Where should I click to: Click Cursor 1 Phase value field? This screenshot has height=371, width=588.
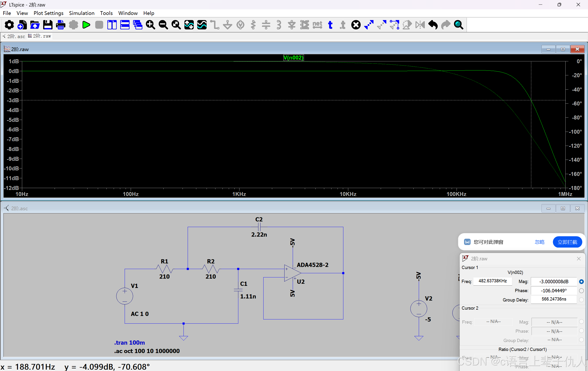point(554,291)
